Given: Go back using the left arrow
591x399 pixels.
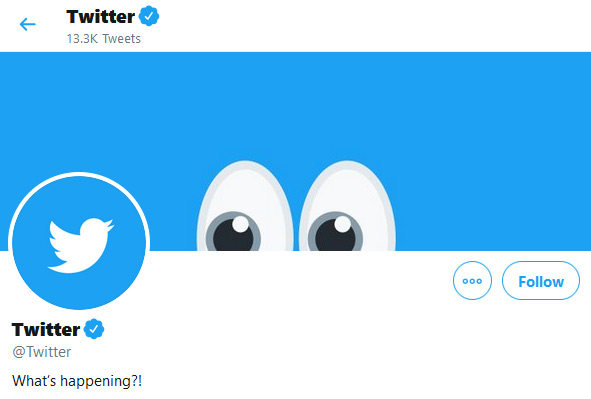Looking at the screenshot, I should click(x=28, y=24).
